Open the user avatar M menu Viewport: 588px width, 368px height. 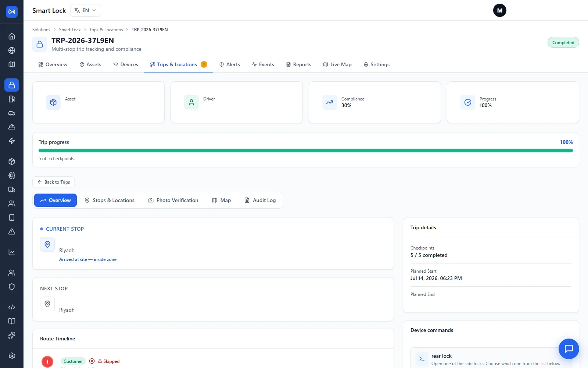(x=500, y=10)
